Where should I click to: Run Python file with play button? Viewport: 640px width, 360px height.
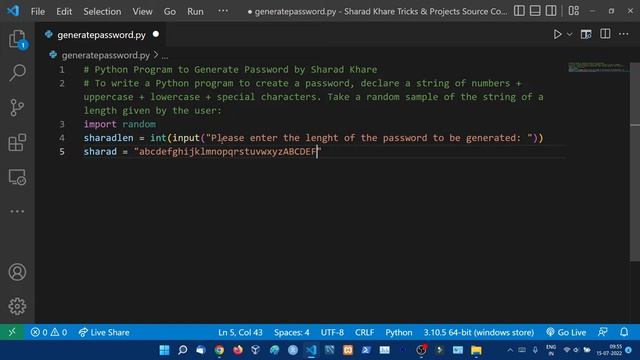[557, 34]
